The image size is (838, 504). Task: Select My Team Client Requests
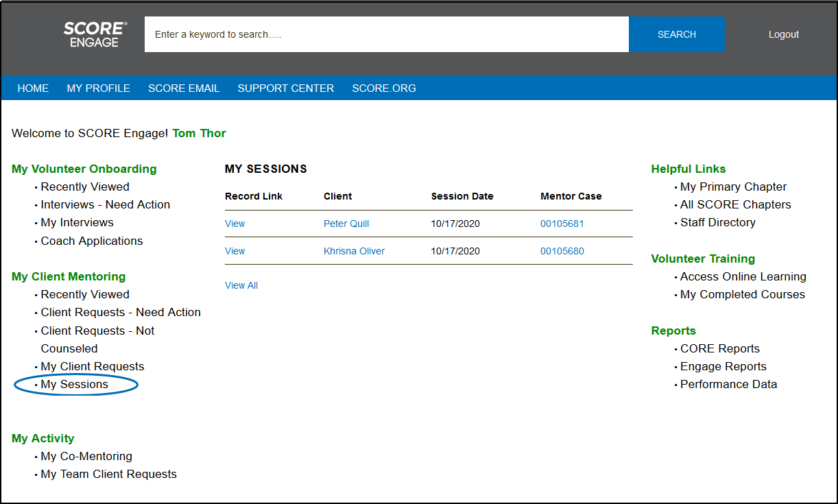tap(108, 474)
